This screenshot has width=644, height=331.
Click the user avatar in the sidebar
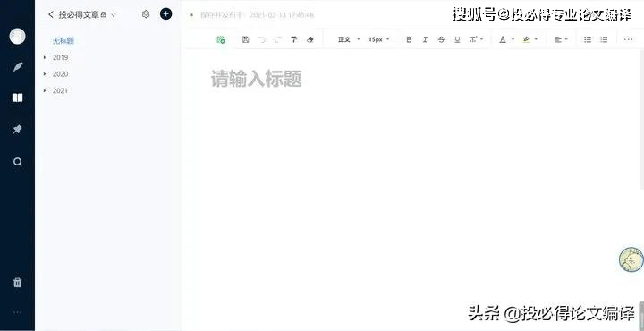click(17, 37)
